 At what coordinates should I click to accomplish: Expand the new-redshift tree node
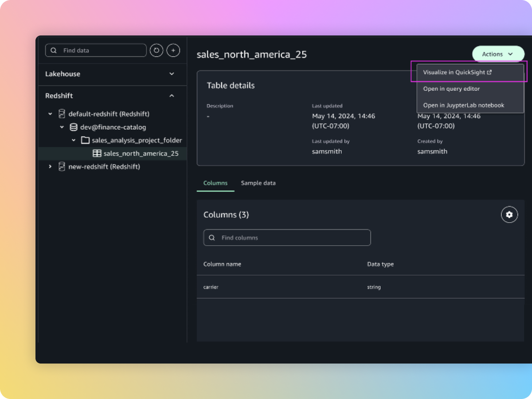pos(50,167)
